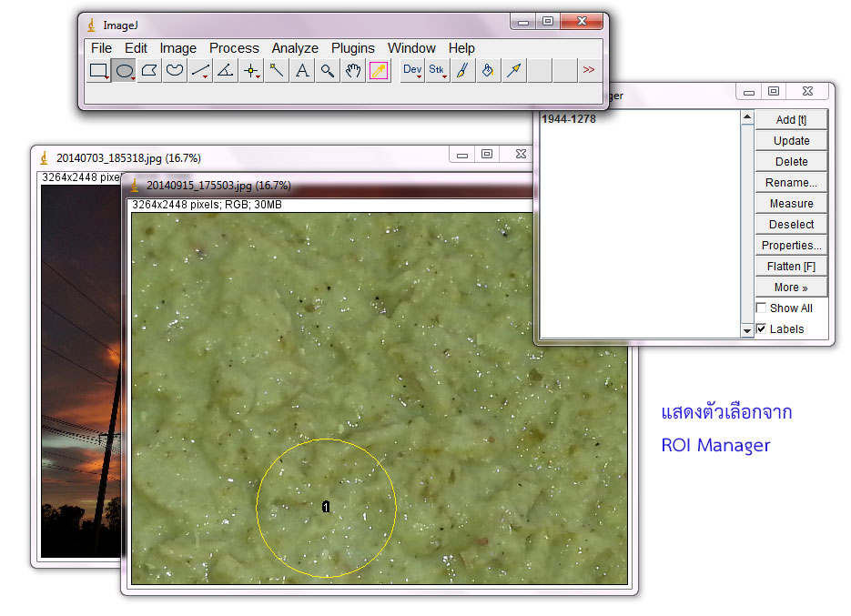Select the Angle measuring tool

(x=226, y=70)
